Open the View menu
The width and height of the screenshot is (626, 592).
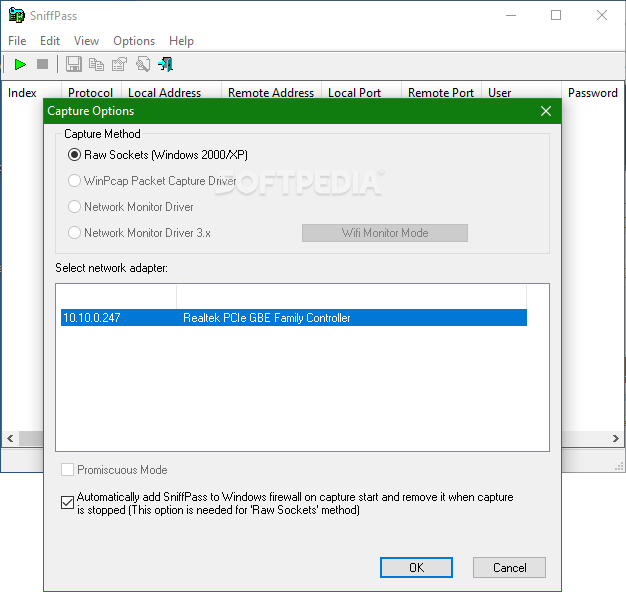[86, 41]
